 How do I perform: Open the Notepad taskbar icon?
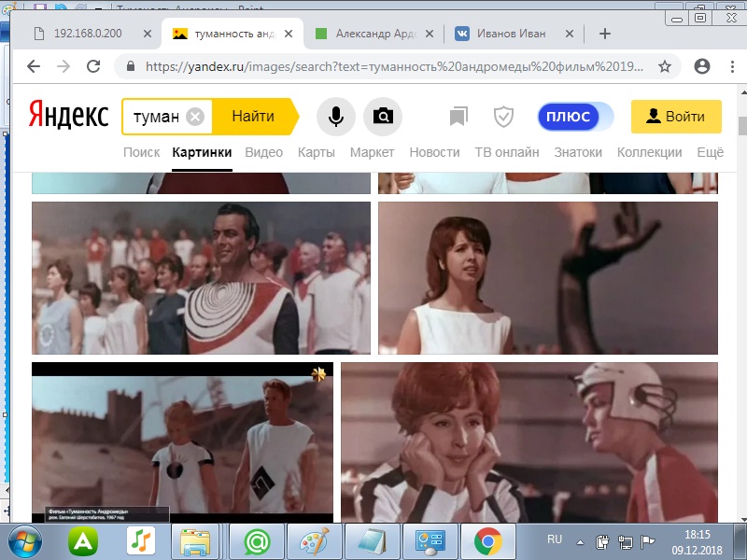coord(372,542)
